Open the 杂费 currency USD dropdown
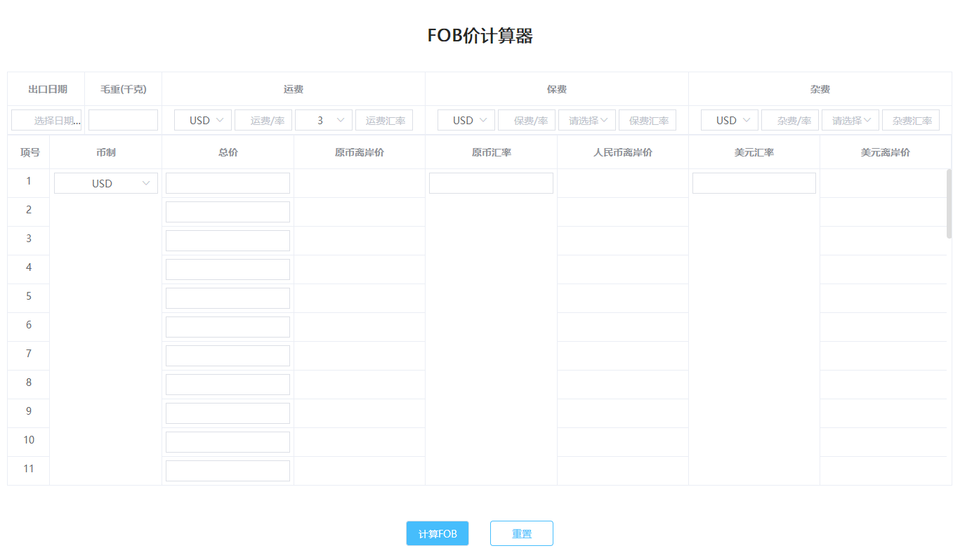 click(x=730, y=120)
